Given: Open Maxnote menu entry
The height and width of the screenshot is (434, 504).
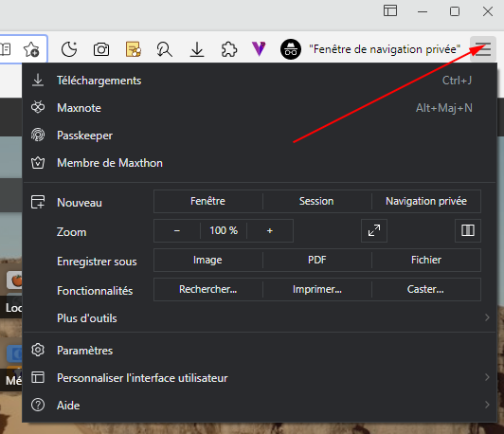Looking at the screenshot, I should 260,108.
